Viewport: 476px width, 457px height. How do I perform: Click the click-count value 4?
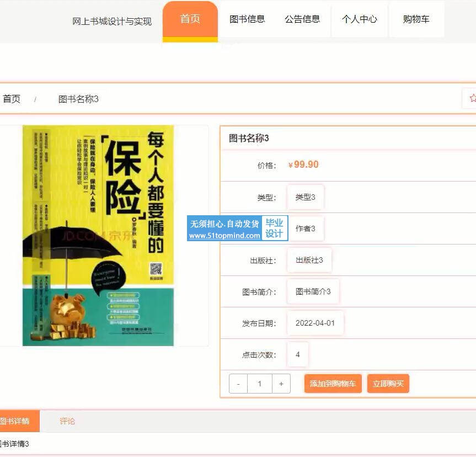coord(297,354)
